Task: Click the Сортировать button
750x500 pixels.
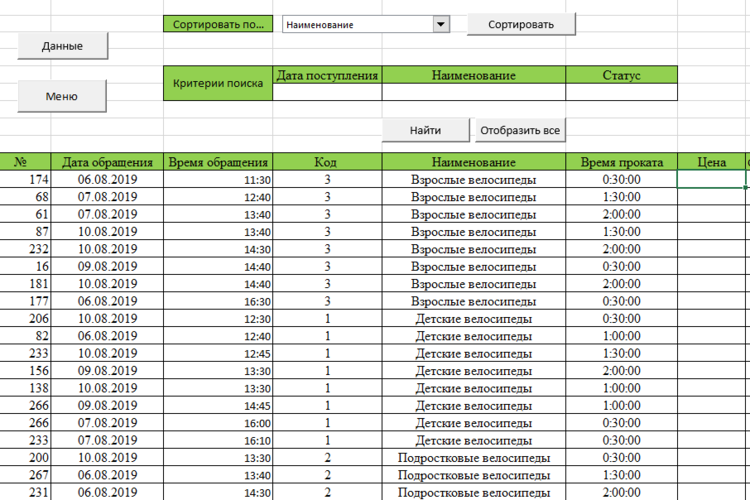Action: [x=521, y=24]
